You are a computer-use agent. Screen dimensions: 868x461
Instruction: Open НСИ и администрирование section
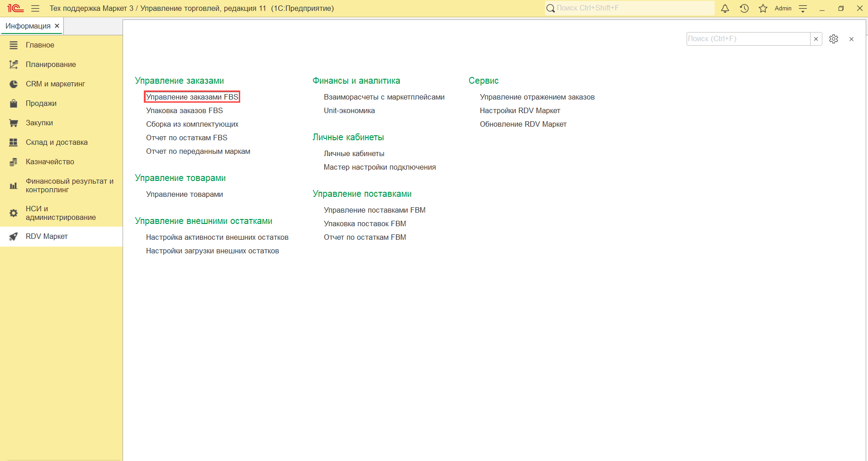coord(61,213)
